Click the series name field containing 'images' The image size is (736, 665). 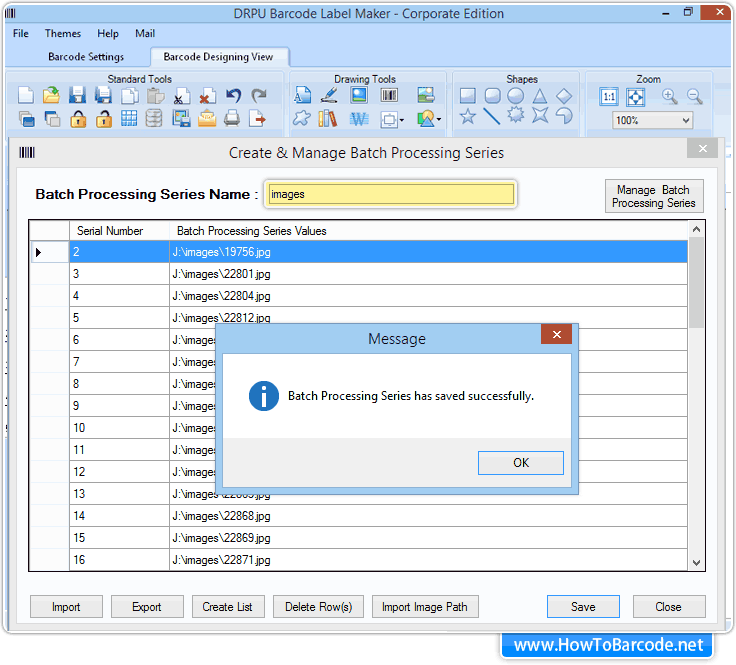391,194
